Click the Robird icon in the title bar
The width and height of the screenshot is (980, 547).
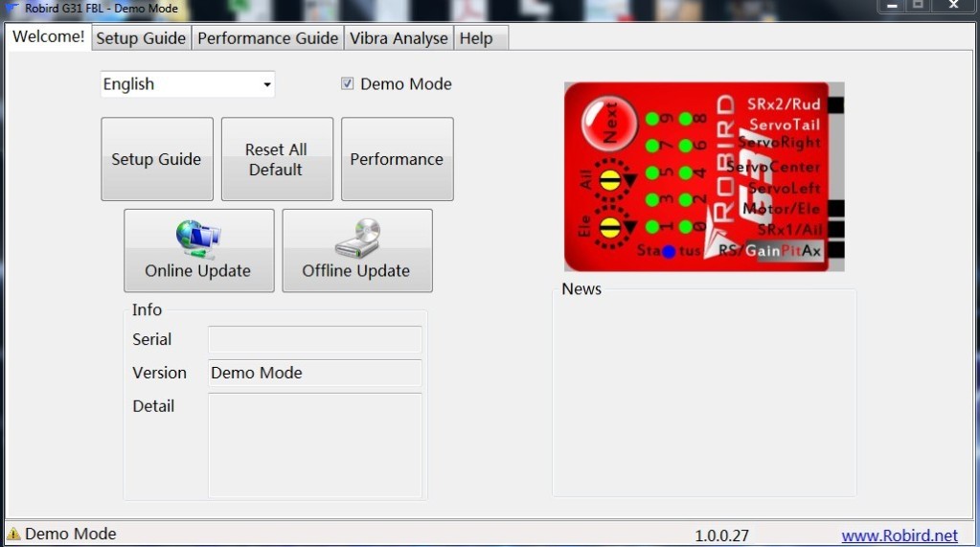[11, 8]
